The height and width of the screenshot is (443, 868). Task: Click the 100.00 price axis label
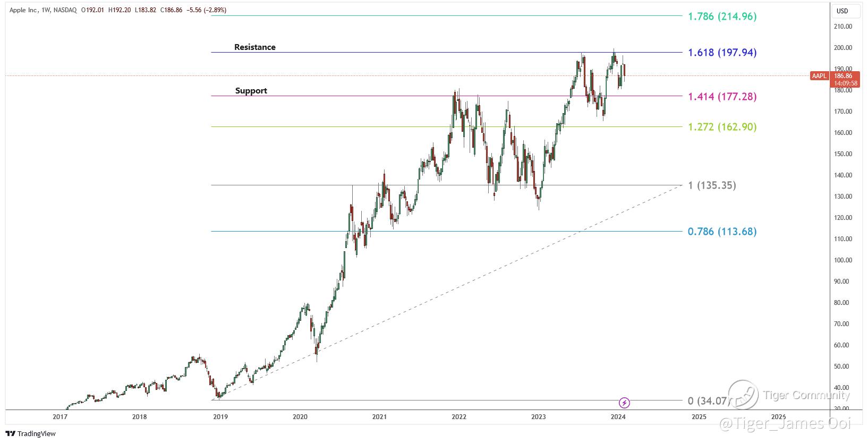click(843, 260)
